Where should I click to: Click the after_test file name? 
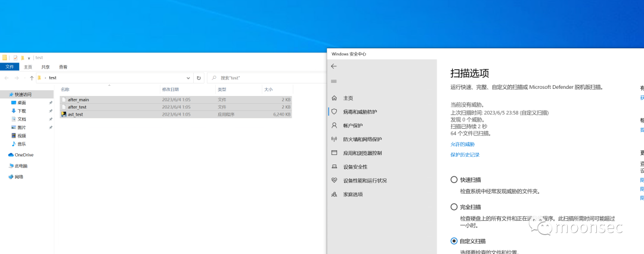pos(77,107)
